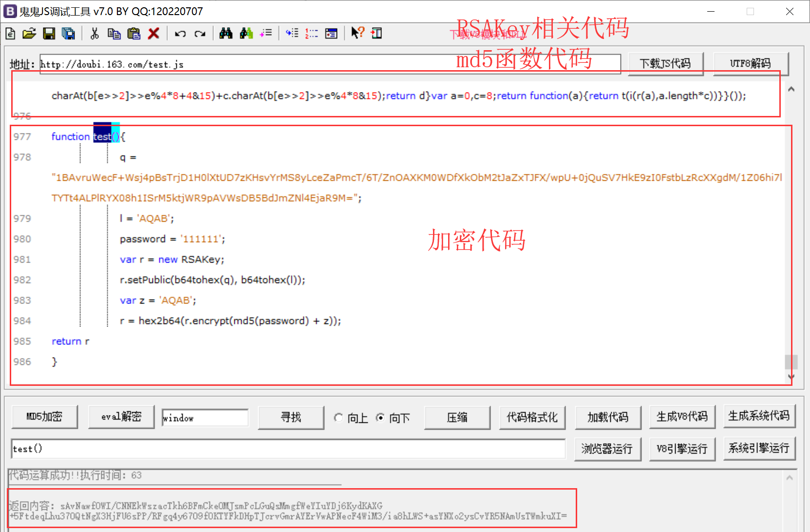
Task: Click the code editor scrollbar up arrow
Action: (x=791, y=89)
